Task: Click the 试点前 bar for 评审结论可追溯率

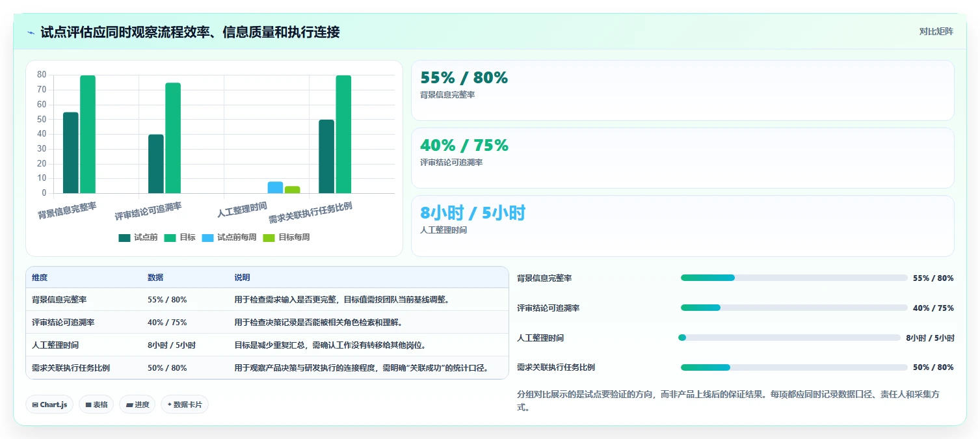Action: tap(156, 164)
